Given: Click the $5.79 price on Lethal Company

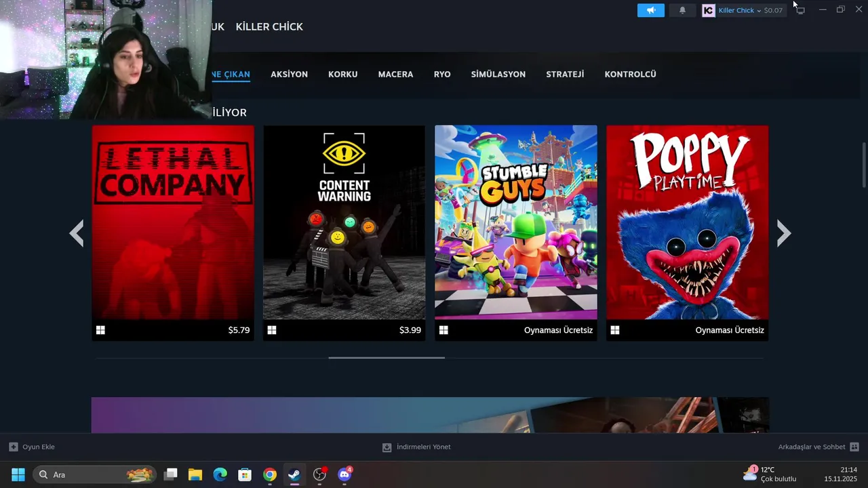Looking at the screenshot, I should [239, 330].
